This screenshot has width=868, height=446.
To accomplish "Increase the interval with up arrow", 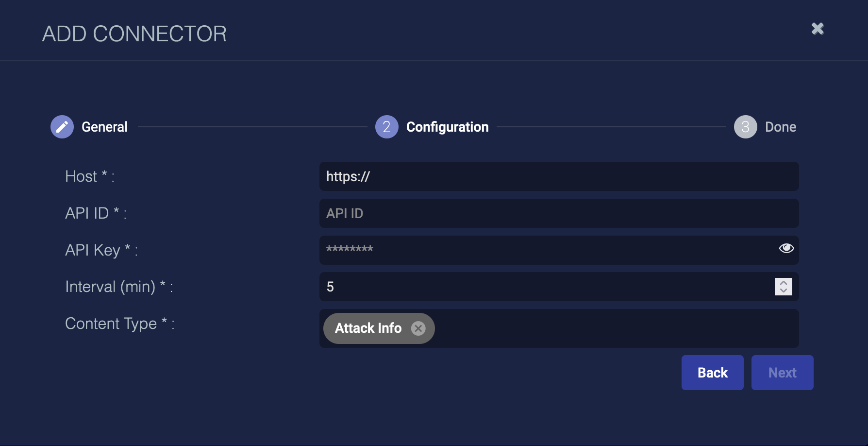I will point(784,283).
